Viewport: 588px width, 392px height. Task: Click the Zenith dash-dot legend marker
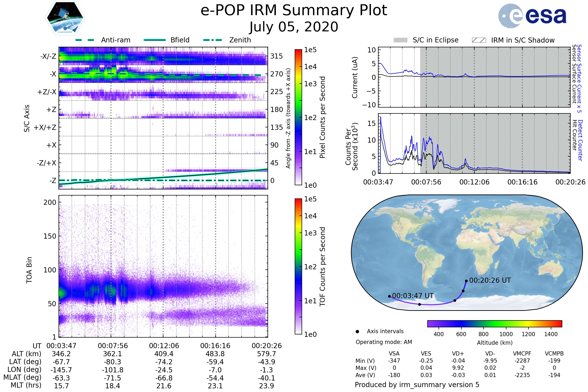[x=212, y=40]
